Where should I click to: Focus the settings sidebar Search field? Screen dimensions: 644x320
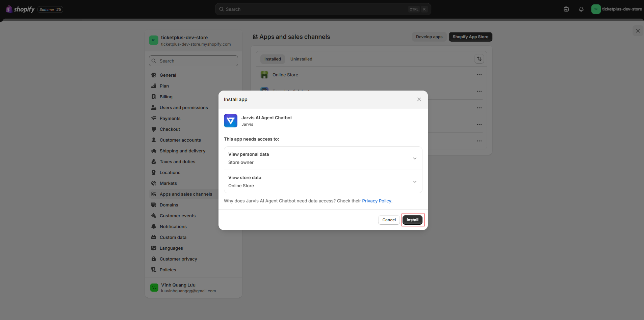tap(194, 61)
